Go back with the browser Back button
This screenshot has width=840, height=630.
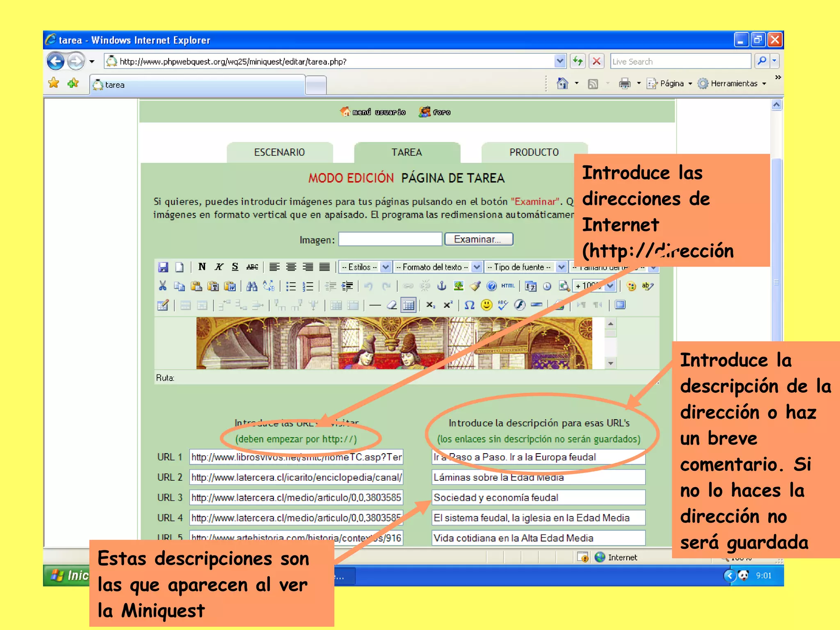[56, 62]
